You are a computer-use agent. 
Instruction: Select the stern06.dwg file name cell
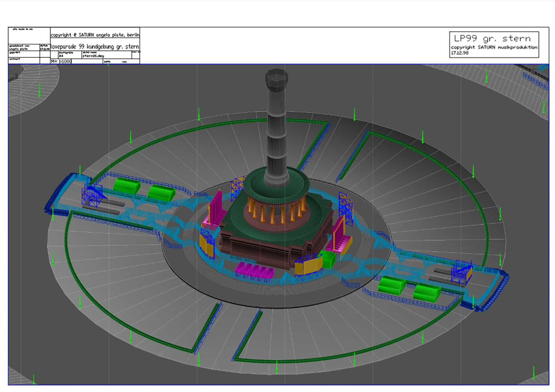tap(93, 56)
